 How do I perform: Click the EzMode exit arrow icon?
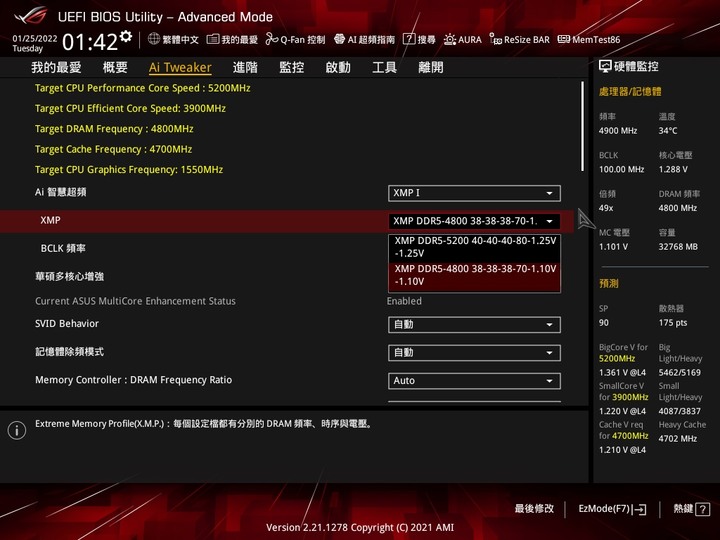(x=639, y=509)
